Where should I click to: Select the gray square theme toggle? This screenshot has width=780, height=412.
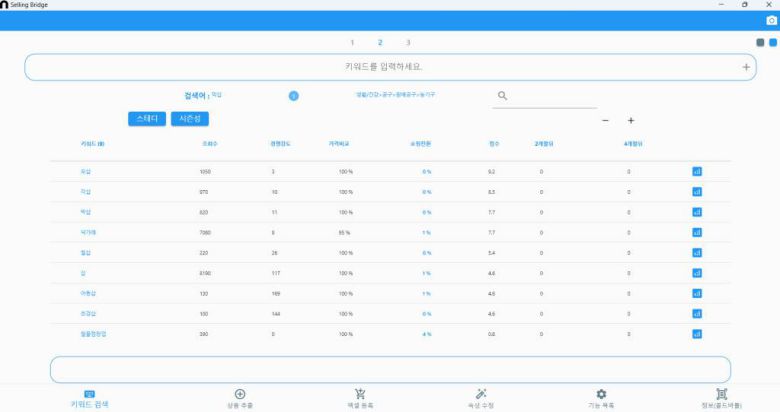click(x=760, y=42)
